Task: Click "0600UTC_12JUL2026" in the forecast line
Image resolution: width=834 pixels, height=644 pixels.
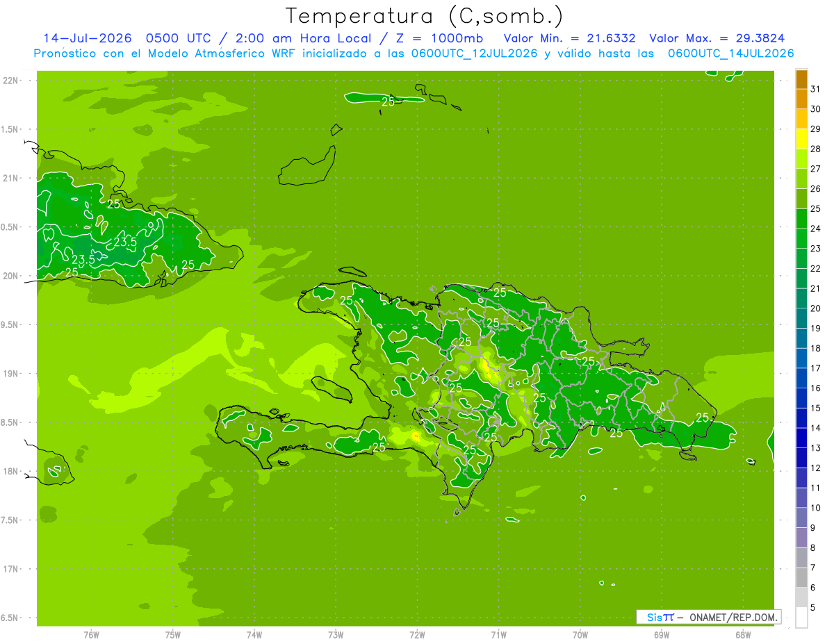Action: pyautogui.click(x=475, y=53)
